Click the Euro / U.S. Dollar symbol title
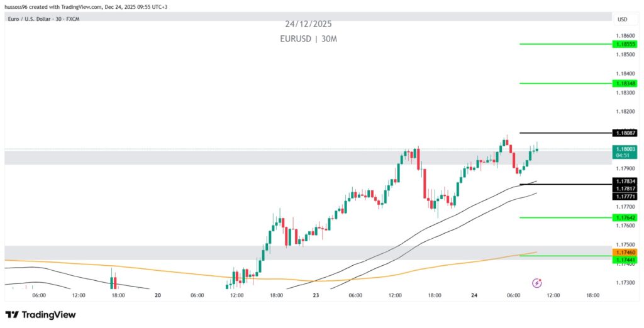Image resolution: width=644 pixels, height=328 pixels. tap(43, 19)
